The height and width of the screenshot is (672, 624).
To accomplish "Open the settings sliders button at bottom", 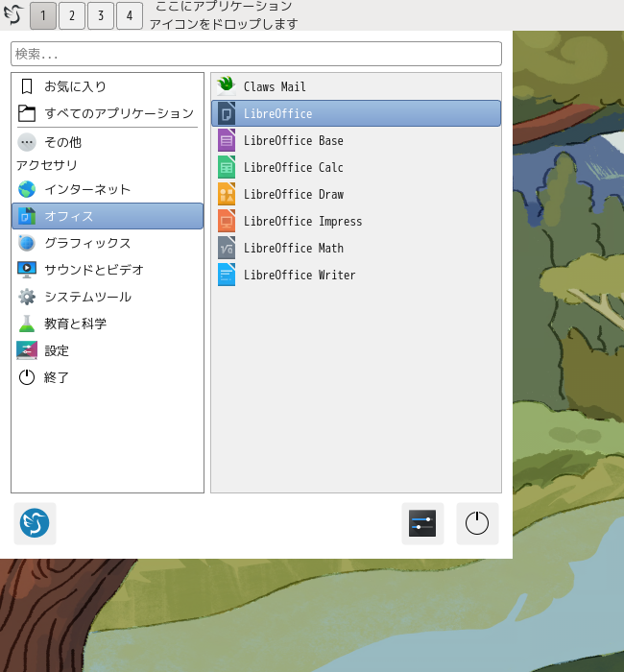I will pyautogui.click(x=422, y=523).
